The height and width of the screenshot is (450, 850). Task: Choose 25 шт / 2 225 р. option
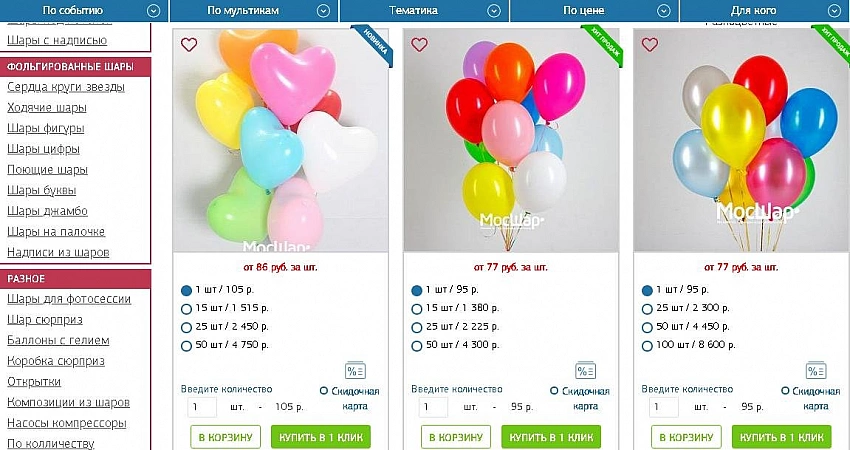point(417,327)
